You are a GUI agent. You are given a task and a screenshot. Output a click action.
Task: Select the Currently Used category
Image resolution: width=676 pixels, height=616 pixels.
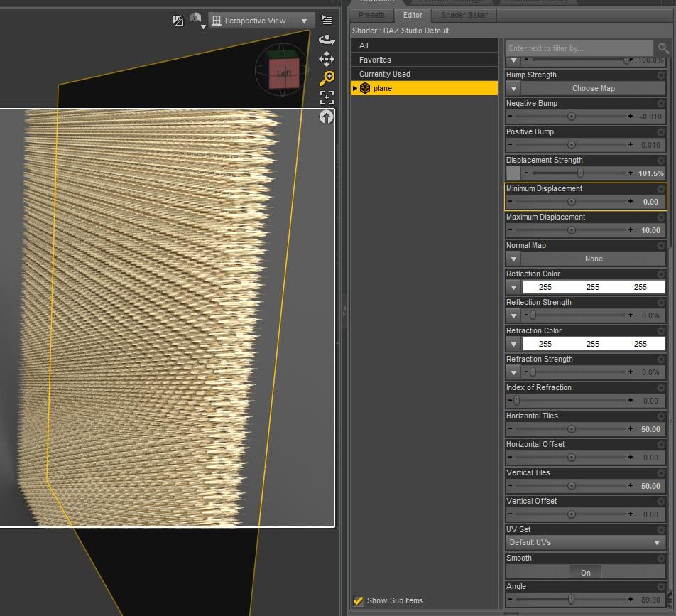click(424, 74)
